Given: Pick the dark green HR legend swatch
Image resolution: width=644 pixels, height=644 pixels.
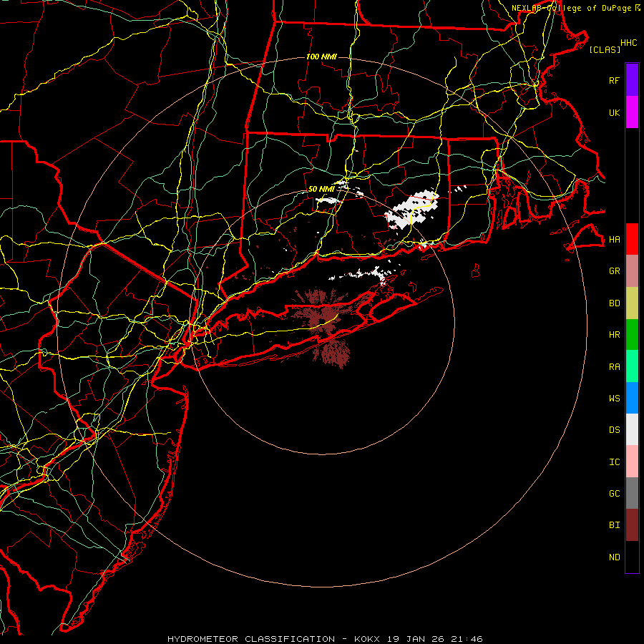Looking at the screenshot, I should (x=632, y=335).
